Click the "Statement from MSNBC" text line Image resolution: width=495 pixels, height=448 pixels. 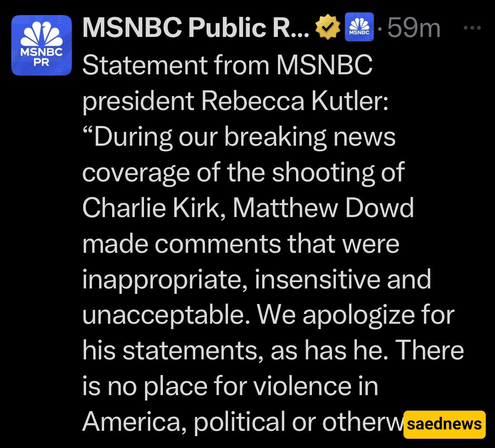[x=228, y=65]
